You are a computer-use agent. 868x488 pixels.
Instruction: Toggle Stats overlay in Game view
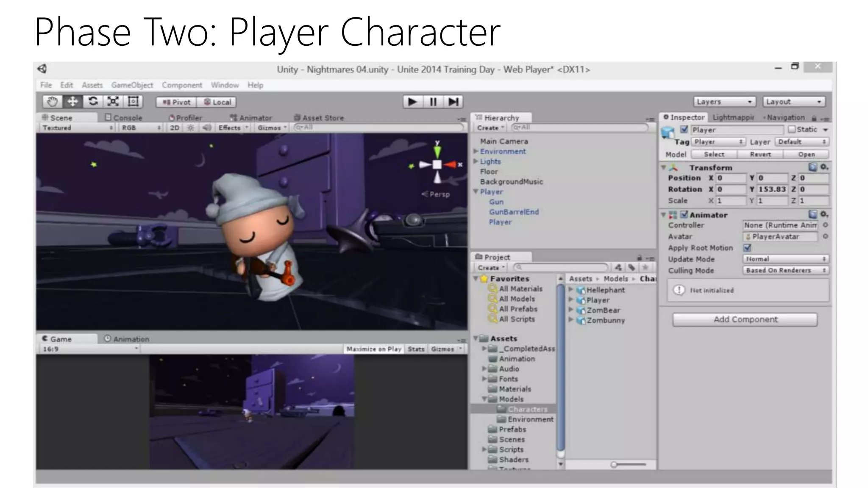coord(416,349)
